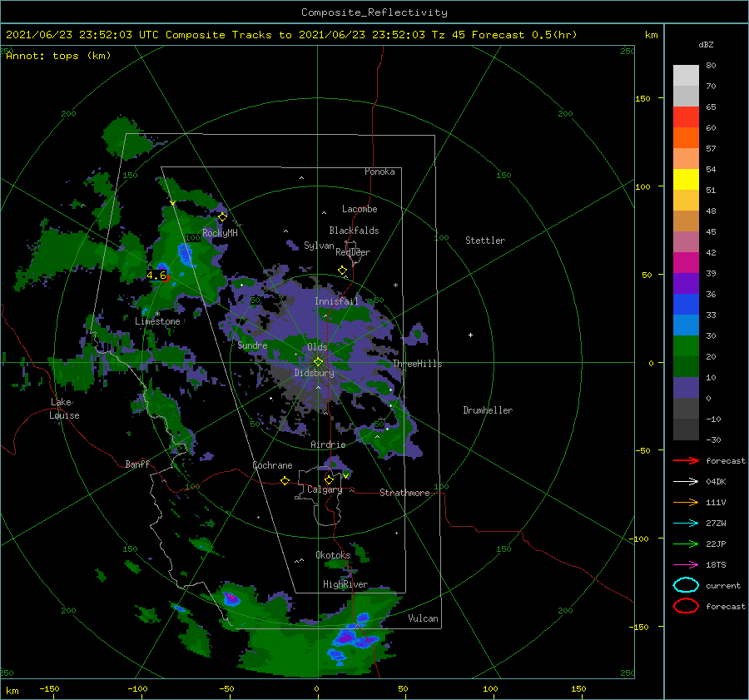Select the dark green 20 dBZ swatch

[x=686, y=366]
